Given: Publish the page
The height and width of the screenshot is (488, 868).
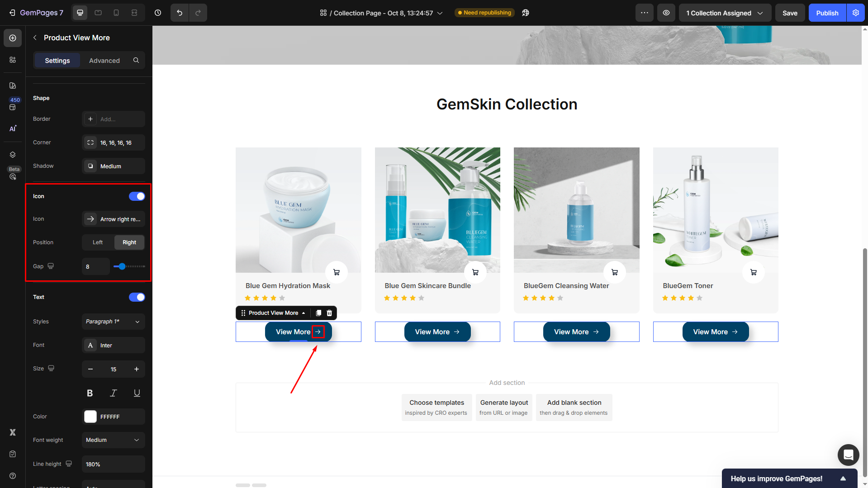Looking at the screenshot, I should (x=827, y=13).
